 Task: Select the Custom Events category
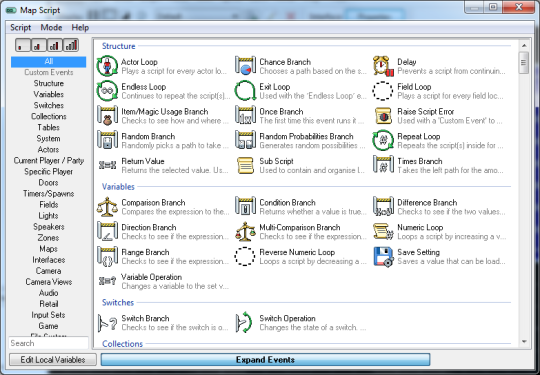pyautogui.click(x=49, y=72)
